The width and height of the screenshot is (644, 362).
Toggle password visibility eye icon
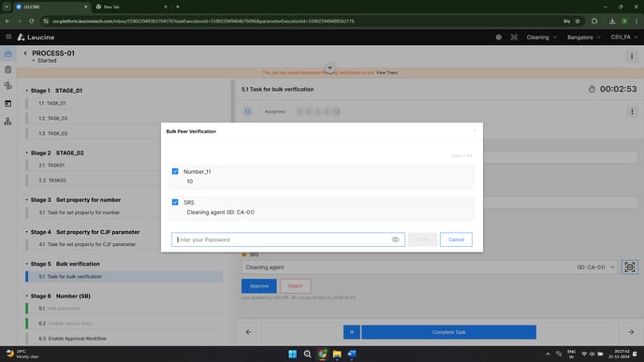click(395, 239)
